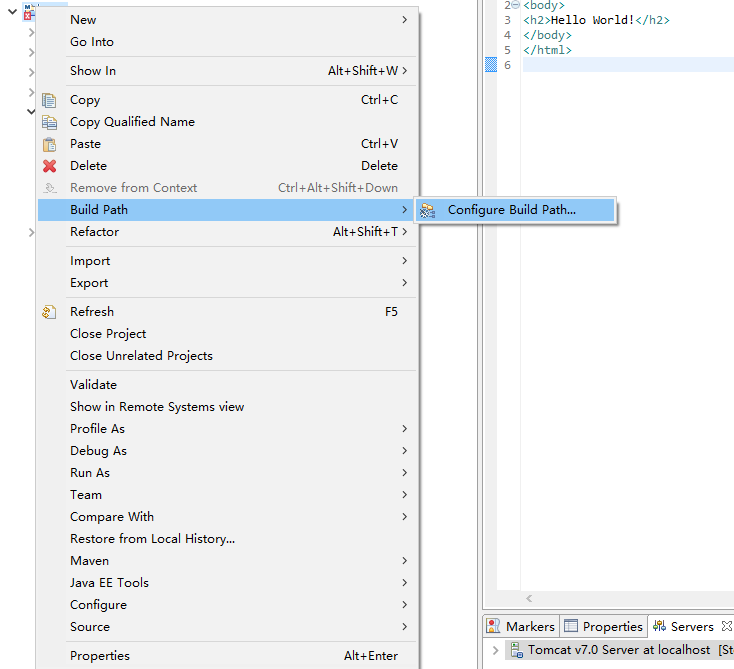
Task: Choose Close Unrelated Projects
Action: pos(227,356)
